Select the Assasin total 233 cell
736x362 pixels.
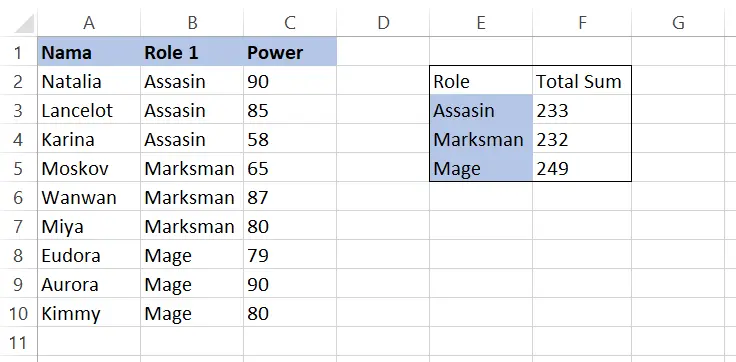pos(582,110)
